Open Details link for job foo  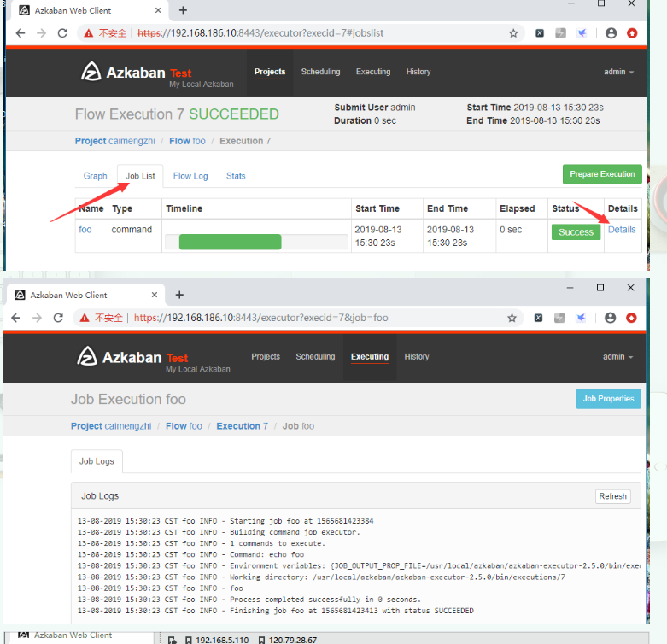pos(622,230)
